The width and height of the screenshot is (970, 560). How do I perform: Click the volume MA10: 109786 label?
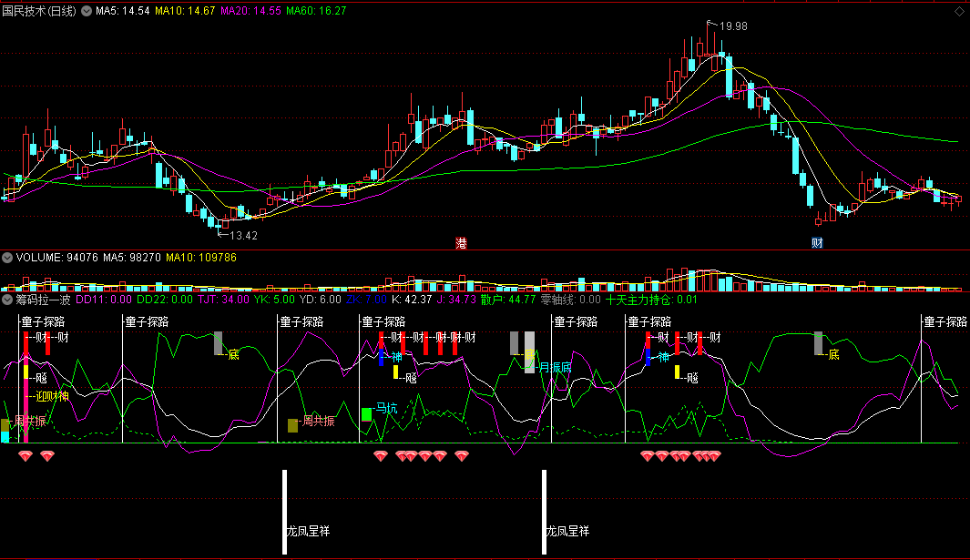201,258
